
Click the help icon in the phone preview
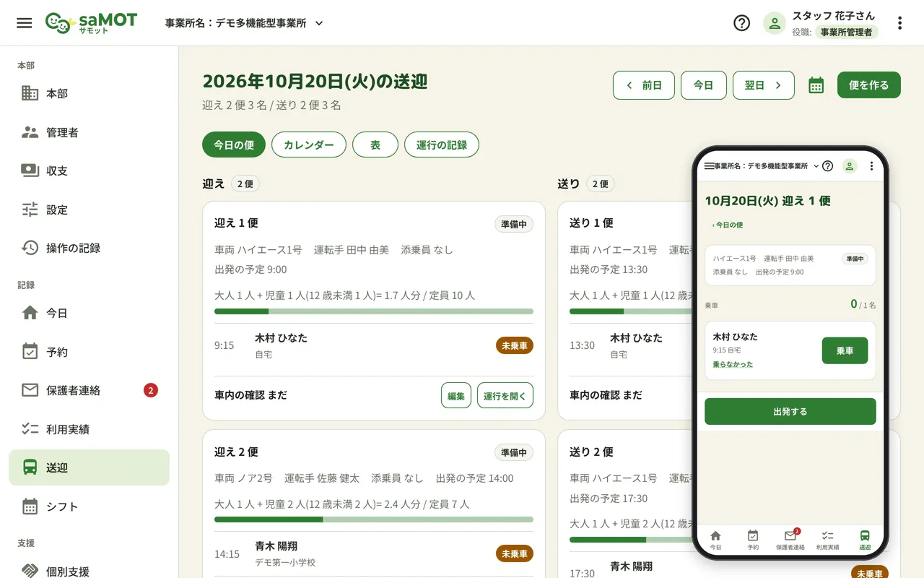pyautogui.click(x=828, y=166)
